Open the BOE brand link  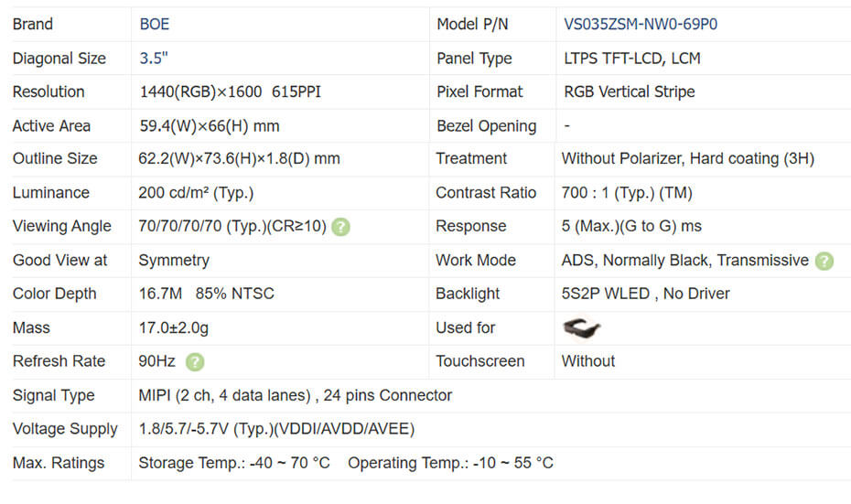(x=154, y=25)
